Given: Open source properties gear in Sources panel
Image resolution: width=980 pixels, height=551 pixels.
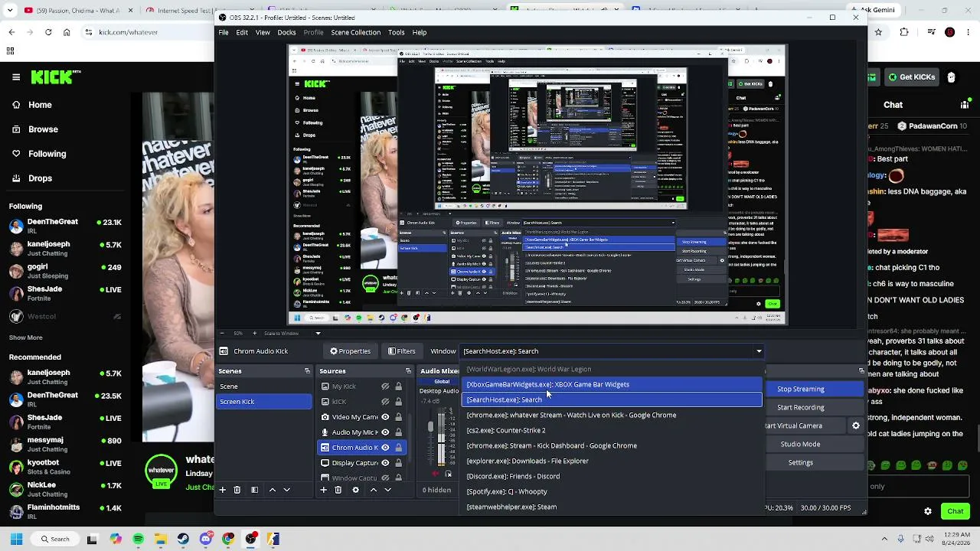Looking at the screenshot, I should coord(355,490).
